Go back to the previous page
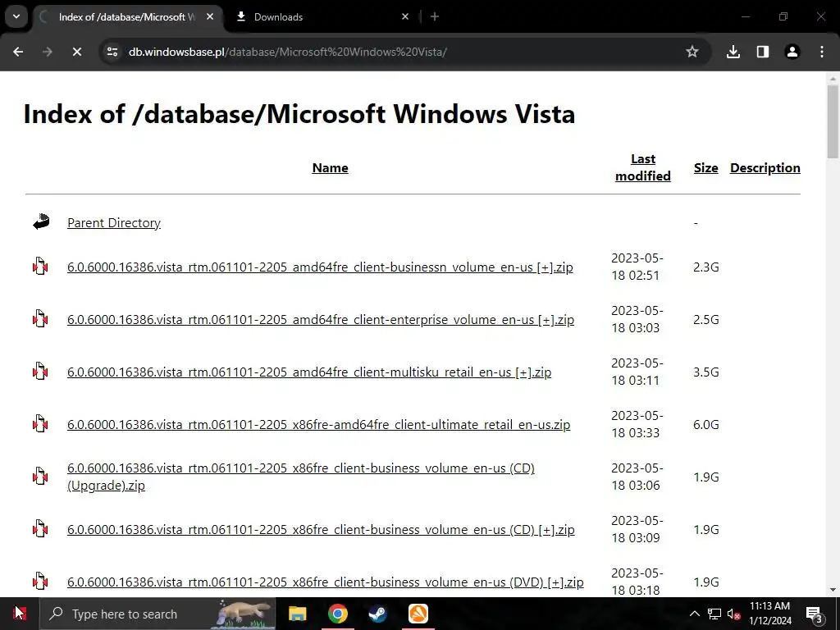This screenshot has width=840, height=630. [18, 52]
